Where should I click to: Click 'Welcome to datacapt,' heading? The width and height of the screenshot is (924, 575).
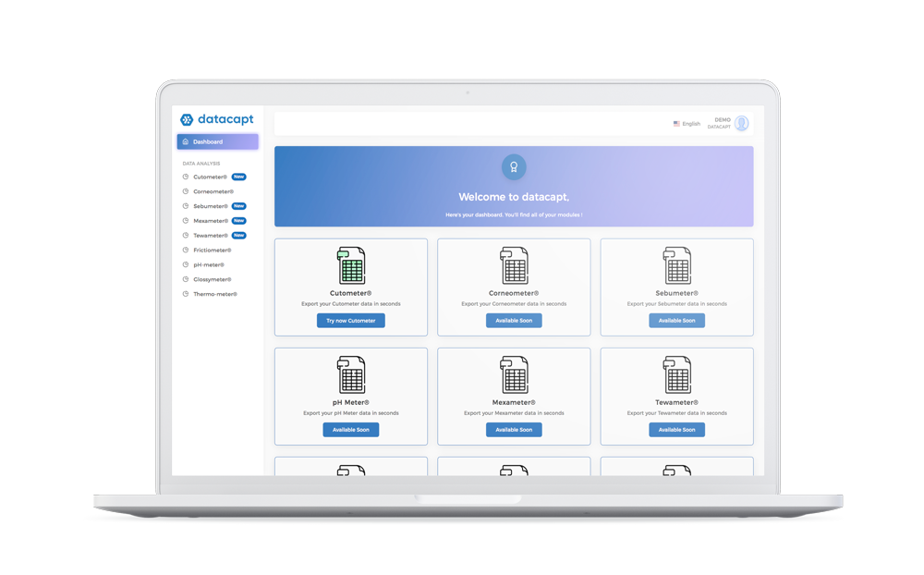(514, 197)
